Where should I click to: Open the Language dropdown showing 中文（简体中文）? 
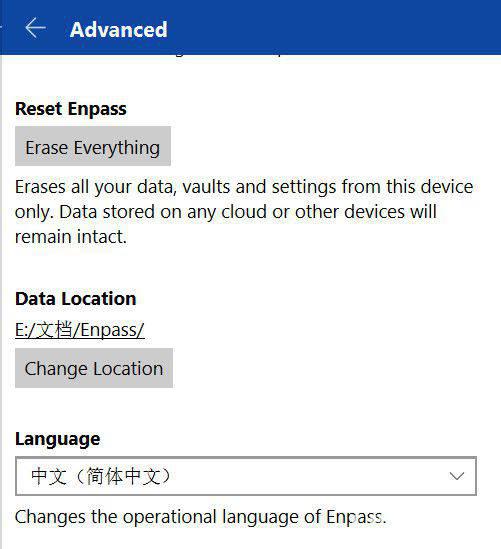[246, 476]
